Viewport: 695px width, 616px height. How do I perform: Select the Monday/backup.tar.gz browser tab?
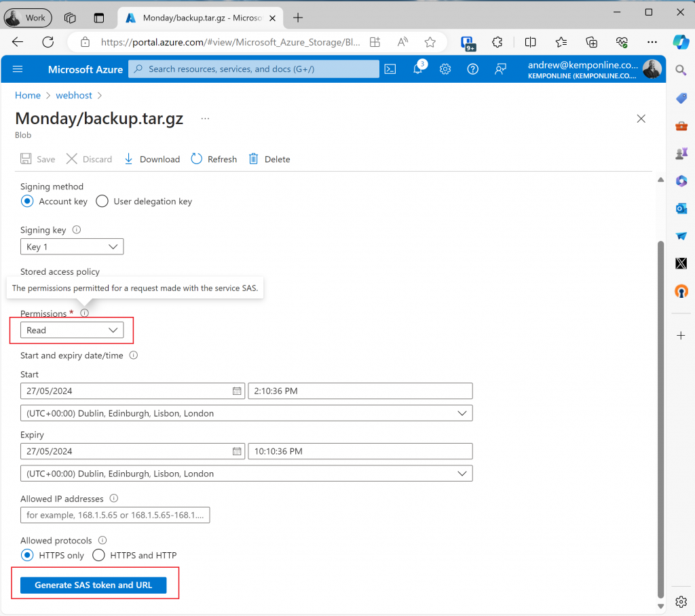[200, 18]
